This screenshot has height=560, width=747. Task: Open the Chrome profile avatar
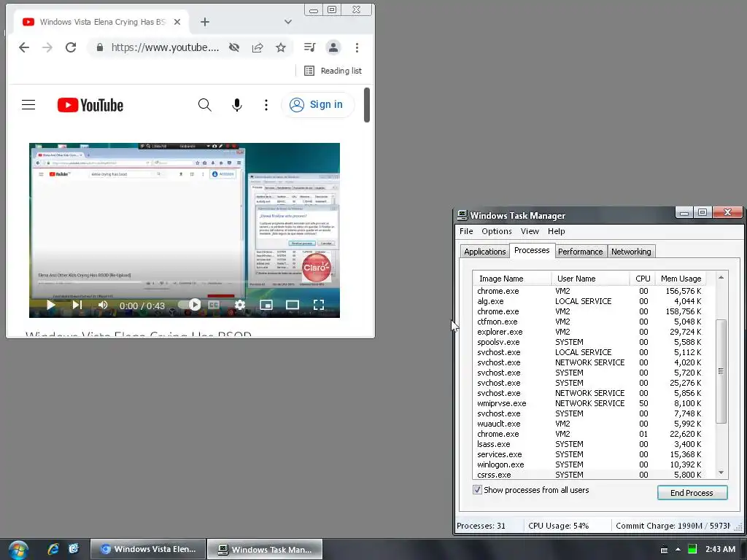[x=333, y=47]
